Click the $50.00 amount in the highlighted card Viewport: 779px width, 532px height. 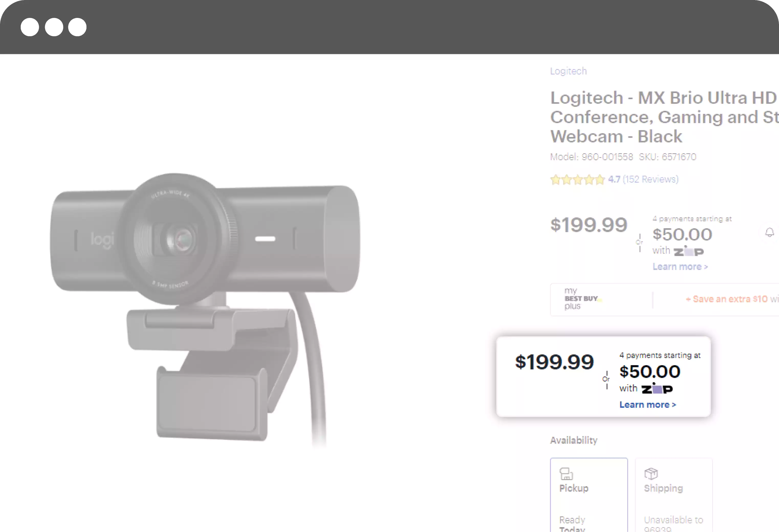click(650, 372)
